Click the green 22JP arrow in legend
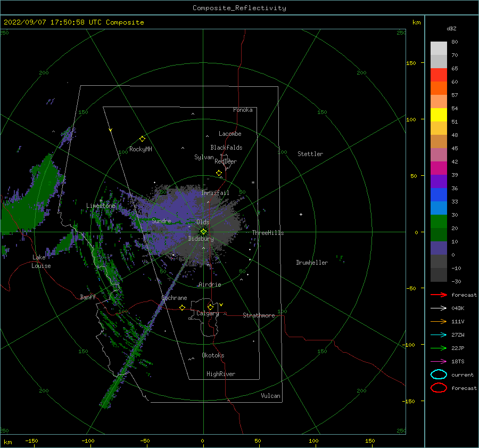 click(439, 348)
